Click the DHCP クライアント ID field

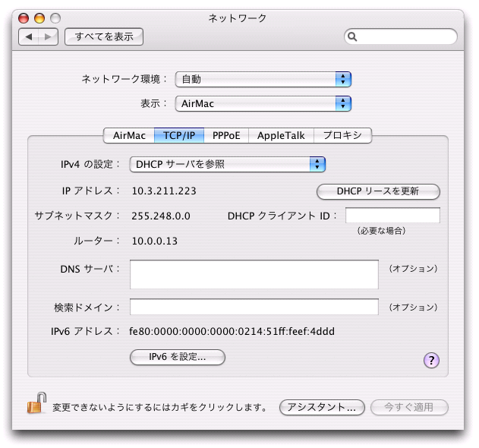392,216
